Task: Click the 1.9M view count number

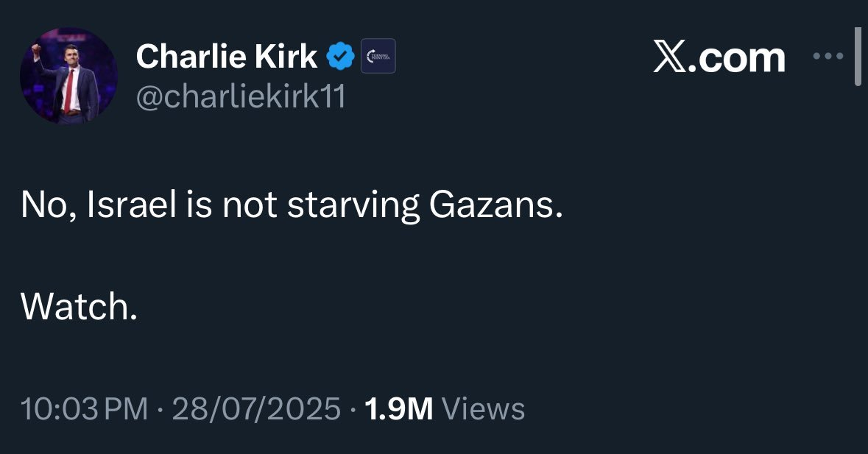Action: pyautogui.click(x=398, y=408)
